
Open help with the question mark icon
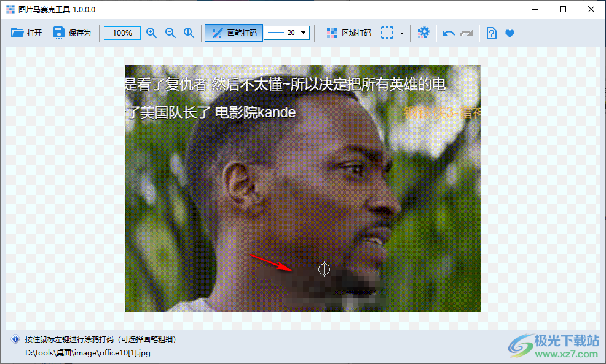(x=491, y=33)
